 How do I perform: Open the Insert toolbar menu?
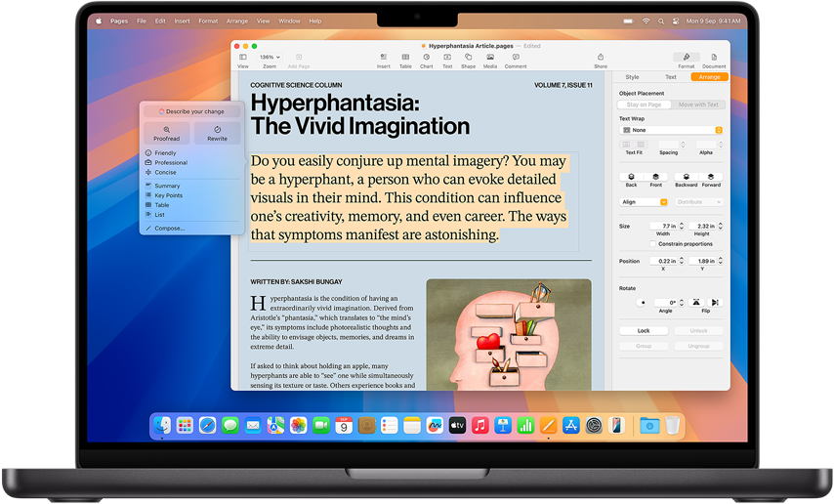[x=383, y=60]
